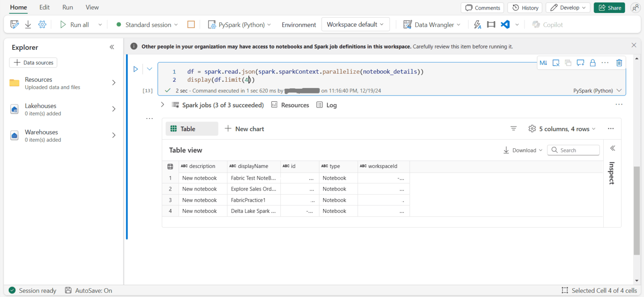This screenshot has height=297, width=644.
Task: Click the lightning spell-check icon in toolbar
Action: (x=477, y=25)
